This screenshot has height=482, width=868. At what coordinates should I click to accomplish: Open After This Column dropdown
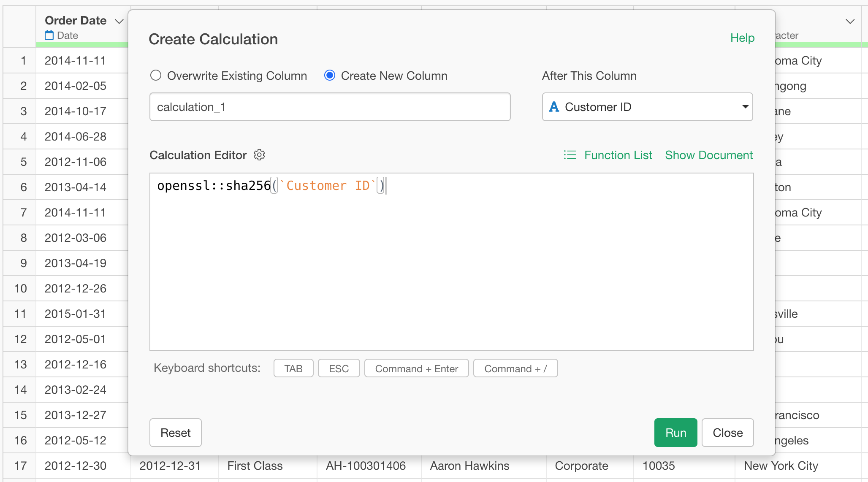pos(647,107)
